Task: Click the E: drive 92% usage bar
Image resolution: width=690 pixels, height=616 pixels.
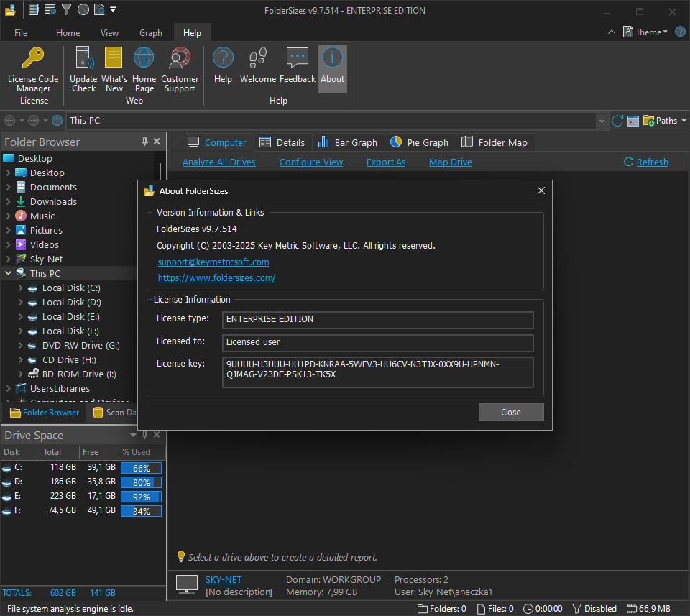Action: point(141,497)
